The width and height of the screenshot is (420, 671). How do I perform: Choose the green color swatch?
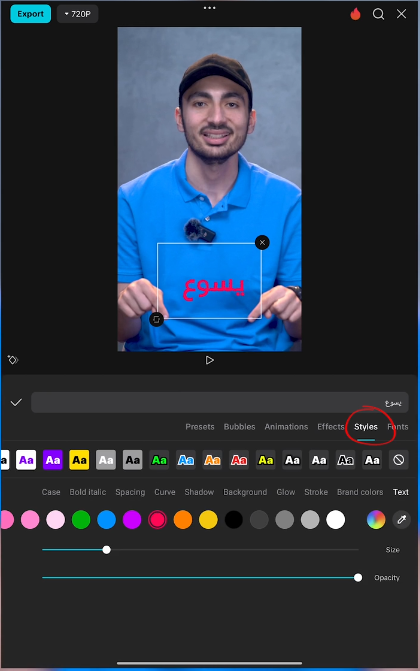tap(81, 520)
